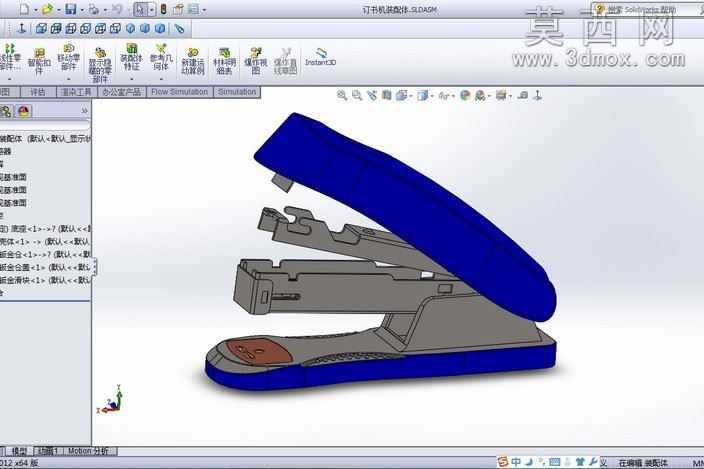This screenshot has height=469, width=704.
Task: Toggle the Instant3D button
Action: [x=320, y=57]
